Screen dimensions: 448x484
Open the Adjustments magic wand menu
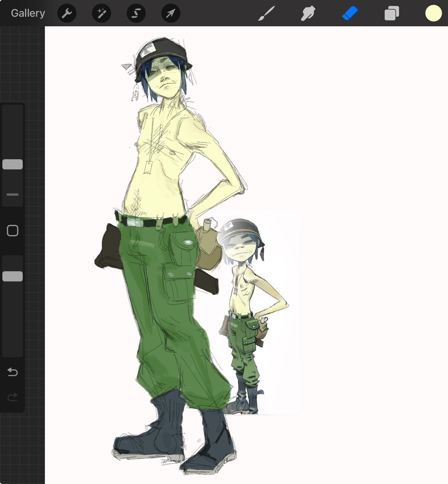(102, 13)
